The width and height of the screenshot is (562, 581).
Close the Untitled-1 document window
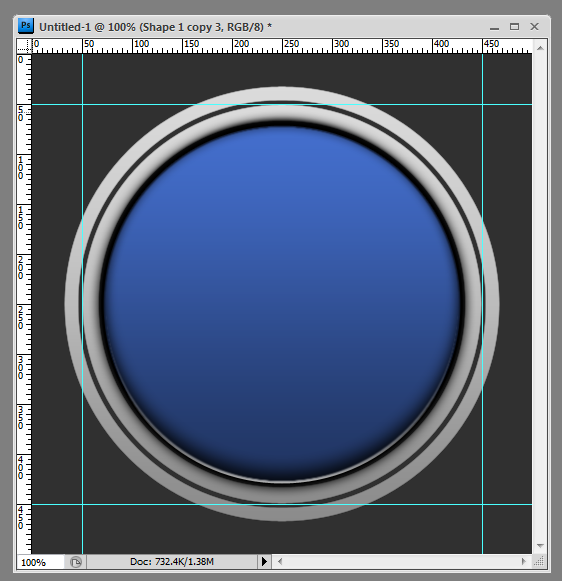534,27
